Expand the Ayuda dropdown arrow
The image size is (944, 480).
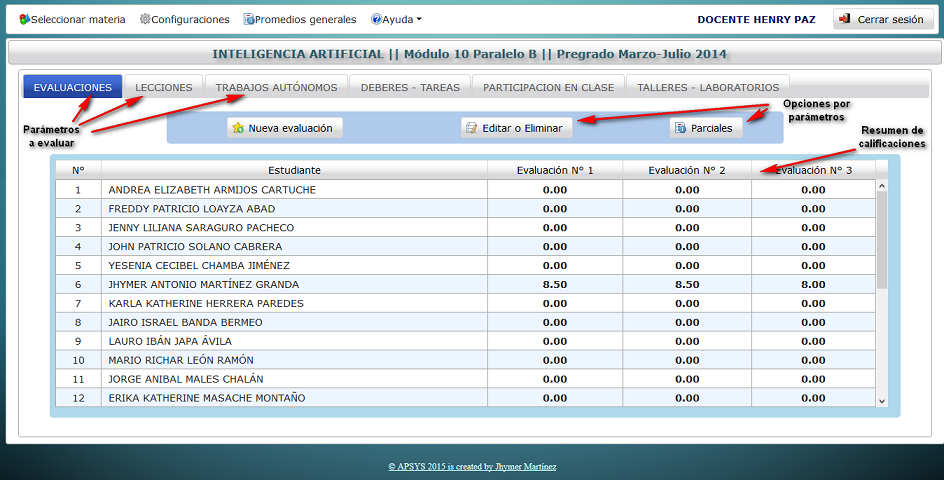419,19
